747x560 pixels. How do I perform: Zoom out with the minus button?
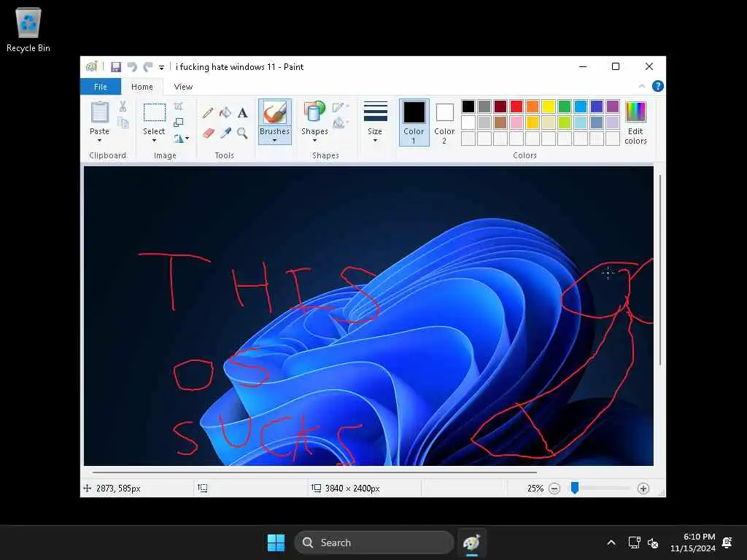coord(554,489)
